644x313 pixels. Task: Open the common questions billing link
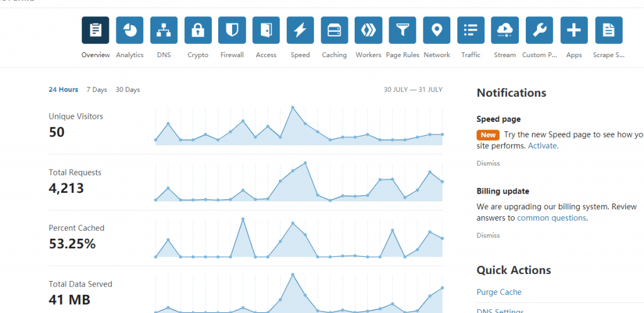click(x=552, y=218)
